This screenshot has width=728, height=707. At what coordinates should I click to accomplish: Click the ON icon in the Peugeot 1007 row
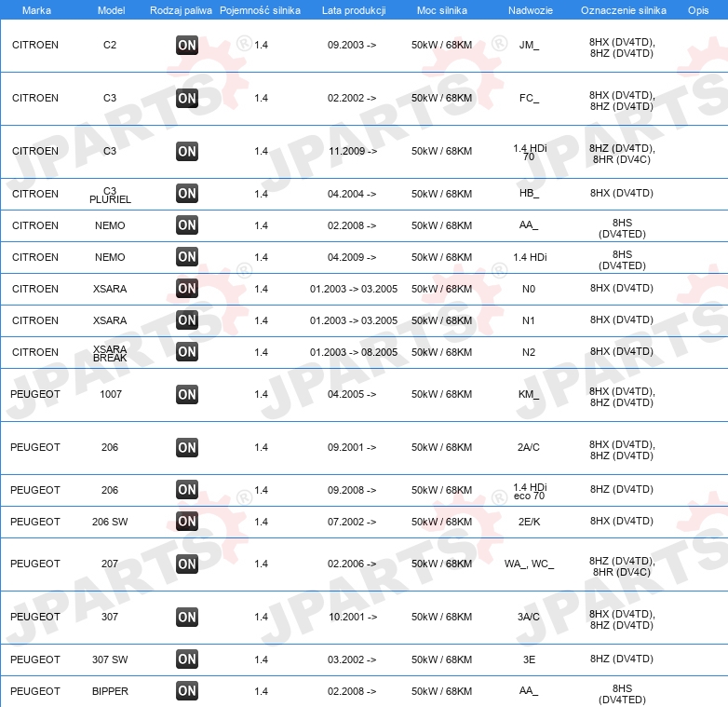tap(187, 394)
